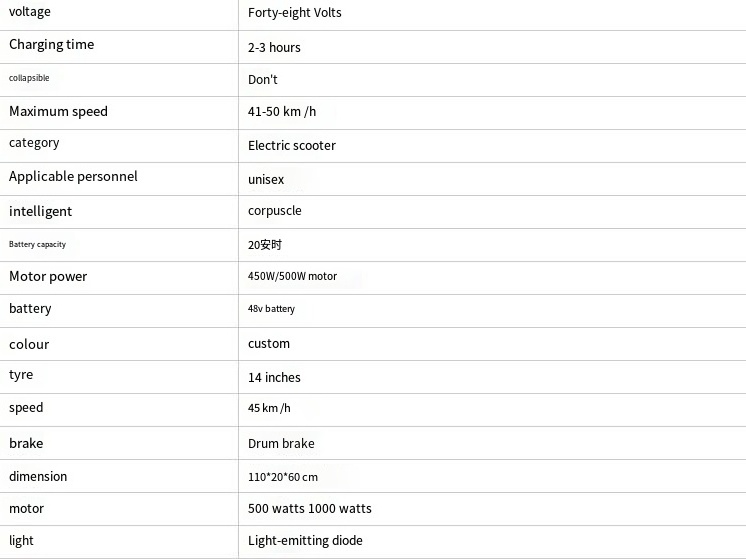This screenshot has width=746, height=559.
Task: Select the 'Forty-eight Volts' value
Action: (x=295, y=14)
